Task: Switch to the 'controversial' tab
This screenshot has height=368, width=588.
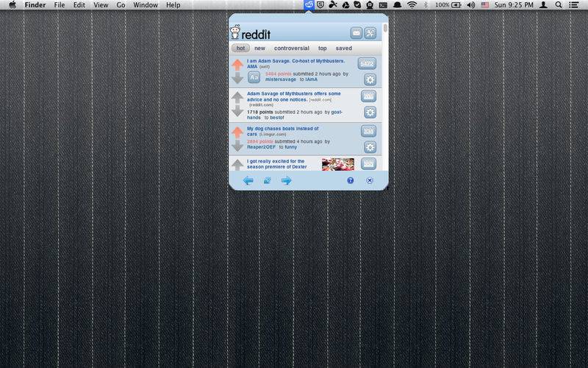Action: 291,48
